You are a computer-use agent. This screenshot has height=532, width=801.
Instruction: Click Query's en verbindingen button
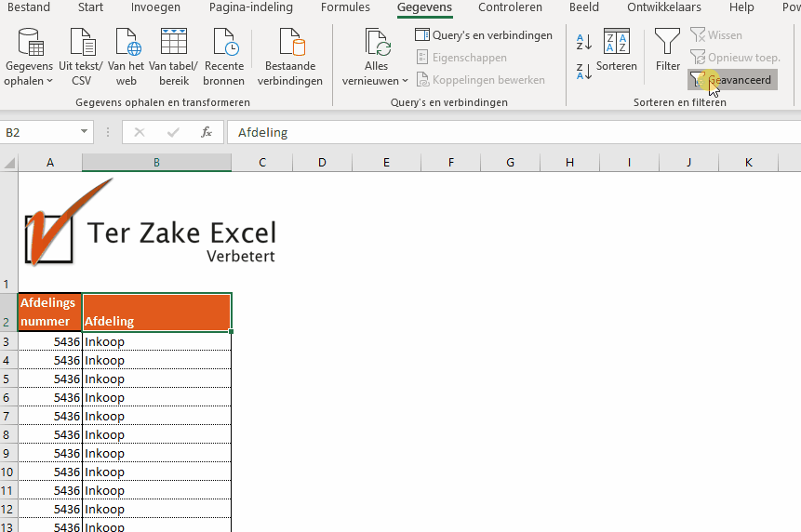pyautogui.click(x=484, y=35)
